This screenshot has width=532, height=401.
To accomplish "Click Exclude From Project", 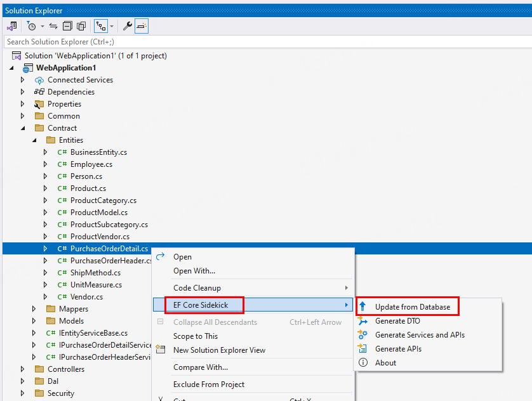I will pyautogui.click(x=209, y=384).
